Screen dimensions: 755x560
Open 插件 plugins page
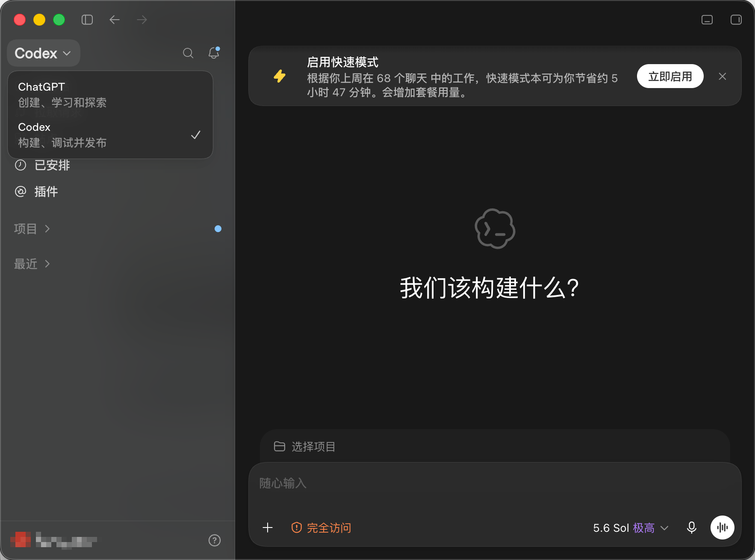pyautogui.click(x=46, y=192)
